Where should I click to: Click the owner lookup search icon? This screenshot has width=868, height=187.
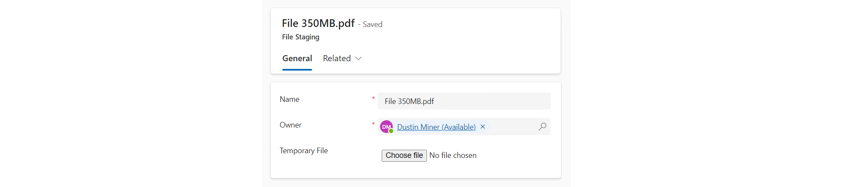[542, 127]
